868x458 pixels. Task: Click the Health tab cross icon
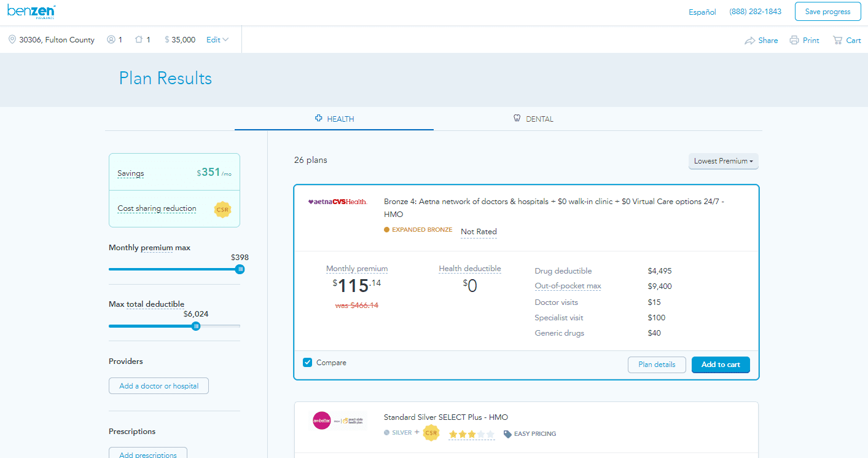[x=319, y=118]
